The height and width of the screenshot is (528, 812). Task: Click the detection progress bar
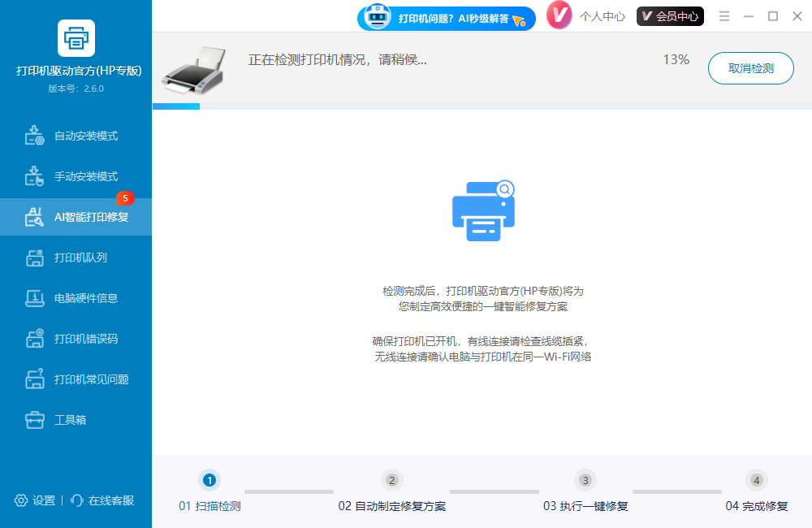(x=482, y=106)
